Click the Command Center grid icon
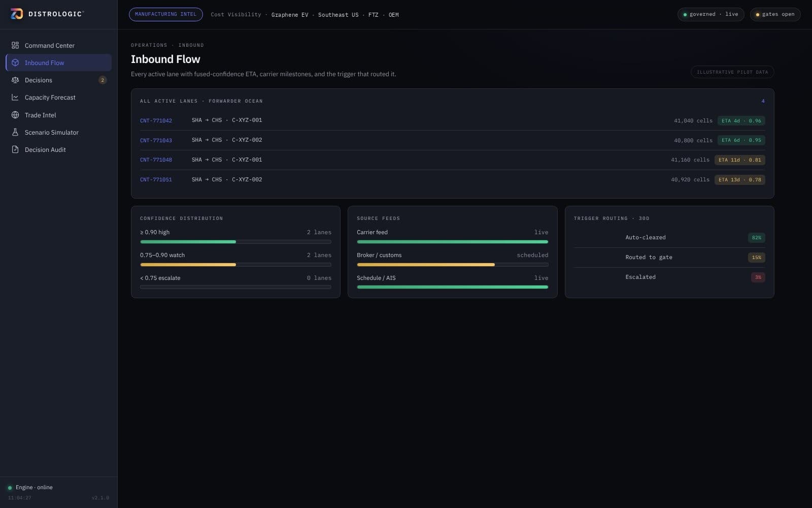The width and height of the screenshot is (812, 508). (x=15, y=45)
